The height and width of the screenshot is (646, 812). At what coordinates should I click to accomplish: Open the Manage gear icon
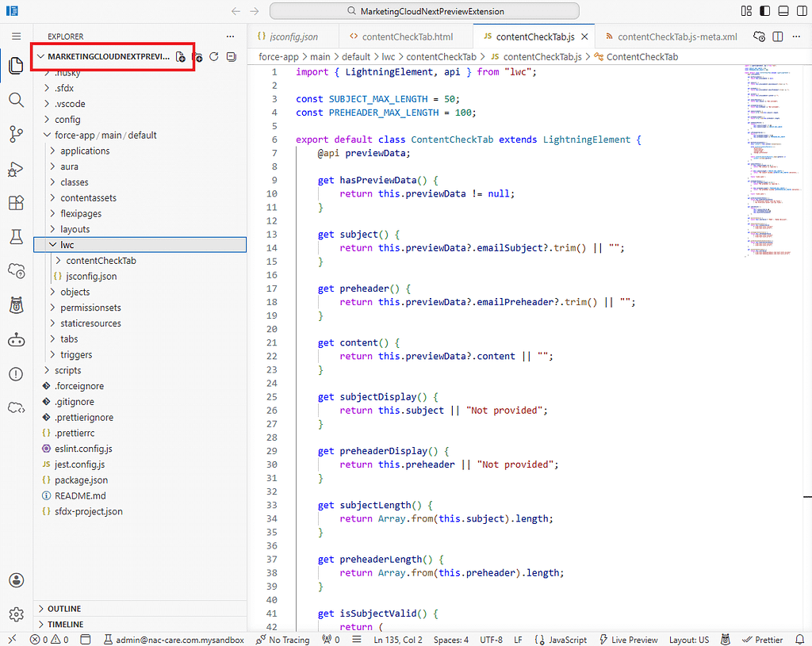(x=16, y=614)
